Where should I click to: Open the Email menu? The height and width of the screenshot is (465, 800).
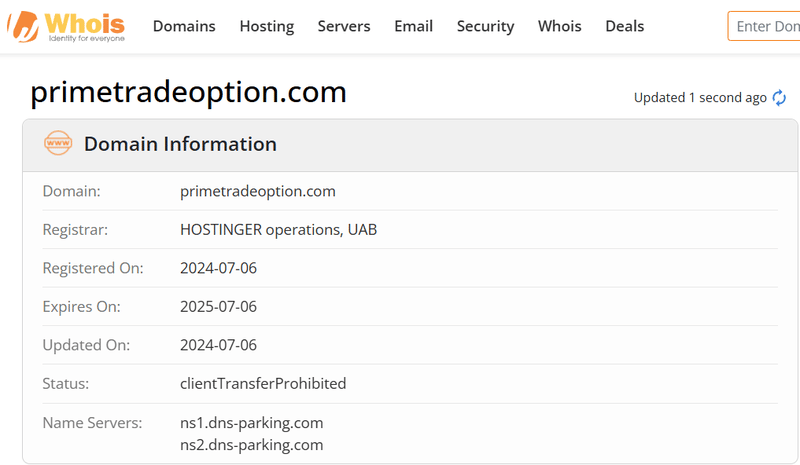[x=413, y=26]
